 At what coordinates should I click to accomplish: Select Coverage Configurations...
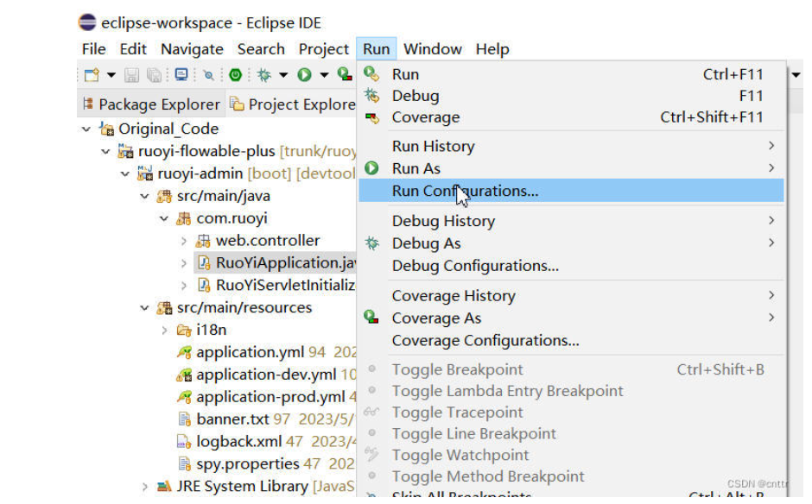click(x=571, y=341)
